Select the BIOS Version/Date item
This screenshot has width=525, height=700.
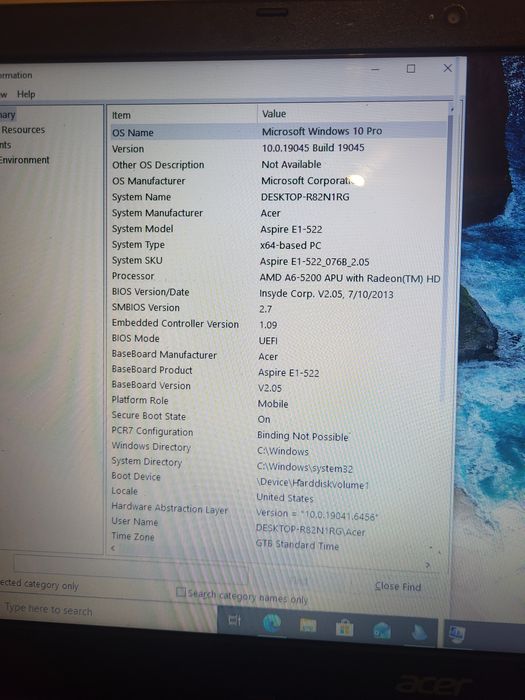click(150, 292)
